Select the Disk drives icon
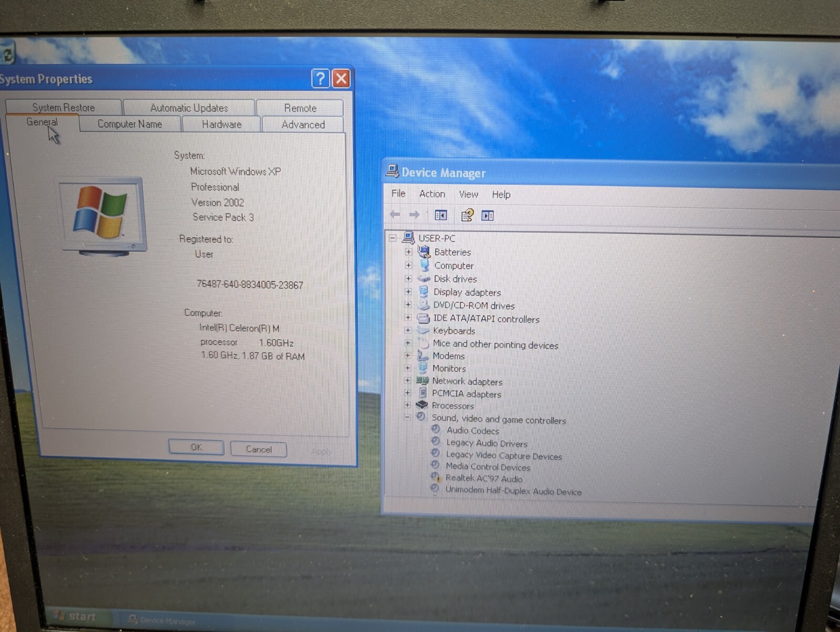 424,278
